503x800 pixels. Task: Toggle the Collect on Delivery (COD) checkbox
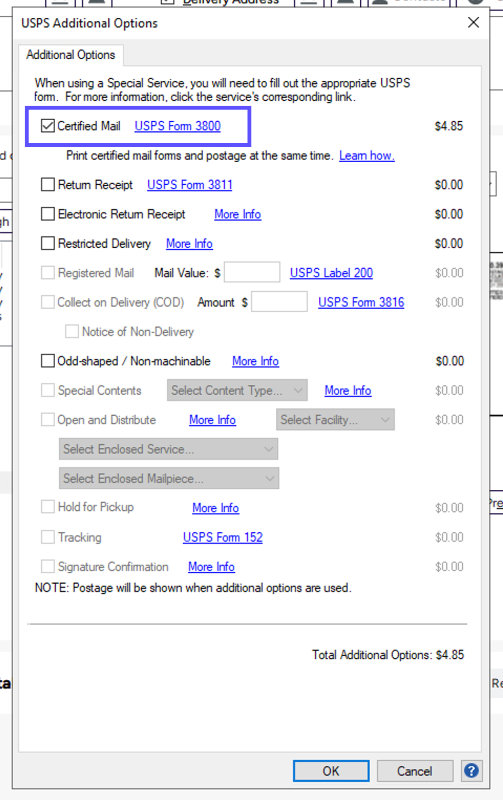tap(48, 302)
